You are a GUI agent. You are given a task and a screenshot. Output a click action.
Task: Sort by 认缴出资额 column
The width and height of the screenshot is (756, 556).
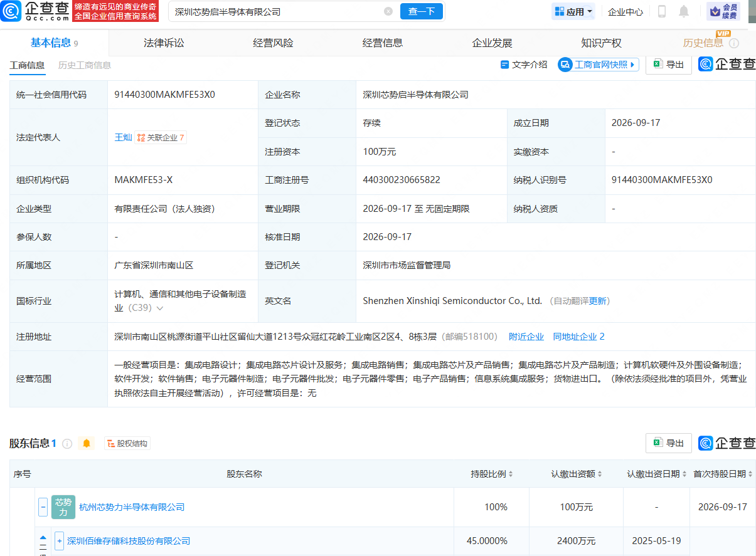click(x=577, y=474)
